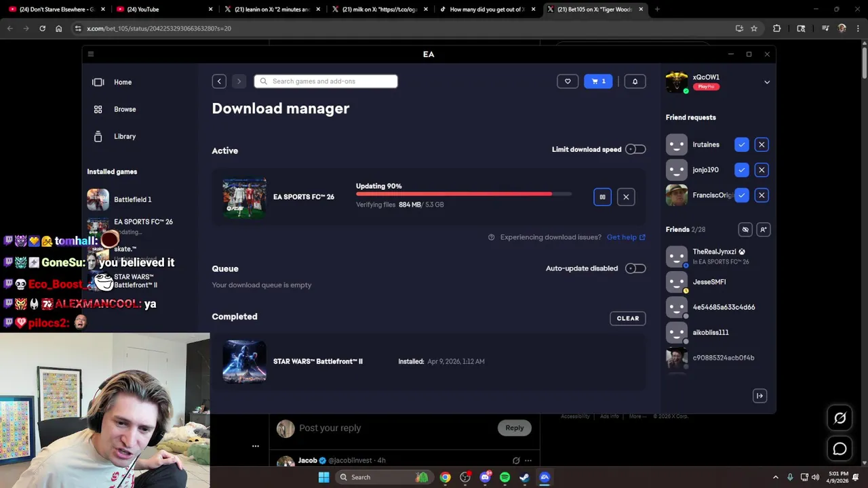
Task: Click the back navigation arrow in EA app
Action: click(219, 81)
